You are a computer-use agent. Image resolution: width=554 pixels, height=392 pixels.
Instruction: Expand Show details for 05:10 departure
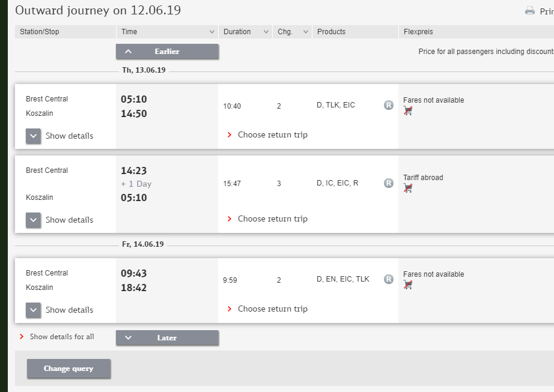point(33,136)
